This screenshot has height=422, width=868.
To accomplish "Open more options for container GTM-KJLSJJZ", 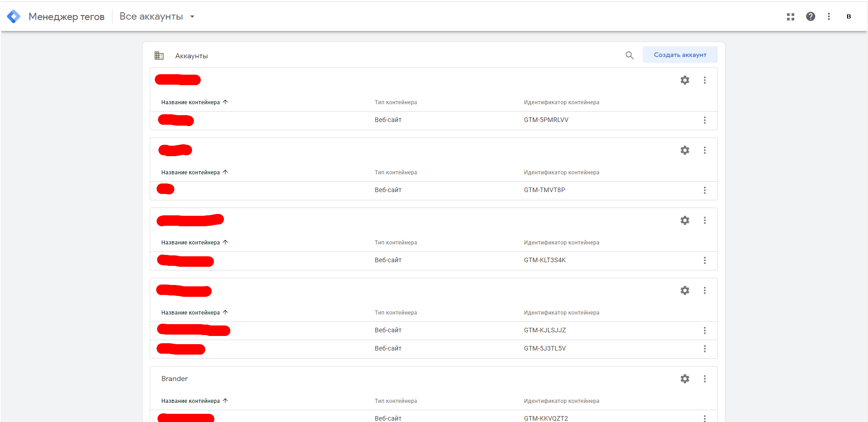I will tap(705, 330).
